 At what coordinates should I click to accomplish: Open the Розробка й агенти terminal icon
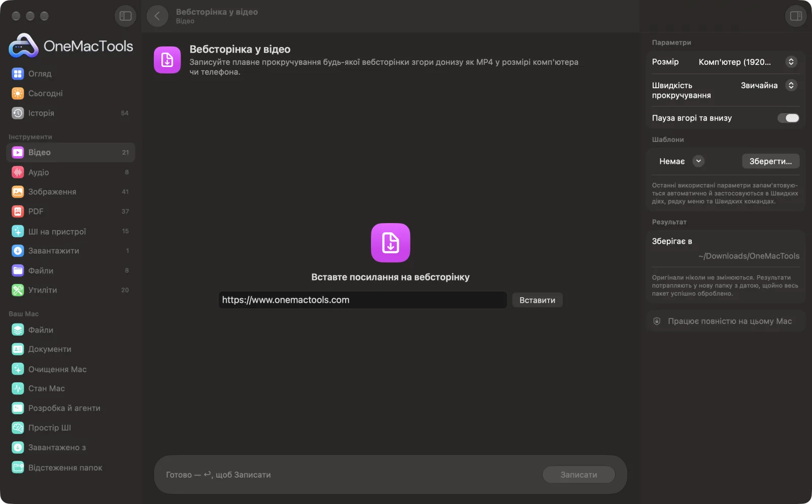click(18, 408)
